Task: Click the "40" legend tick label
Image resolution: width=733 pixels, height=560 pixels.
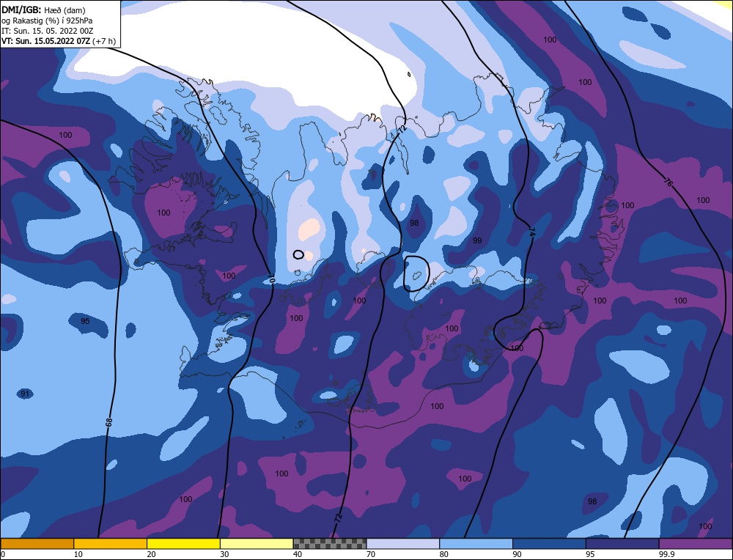Action: (x=298, y=554)
